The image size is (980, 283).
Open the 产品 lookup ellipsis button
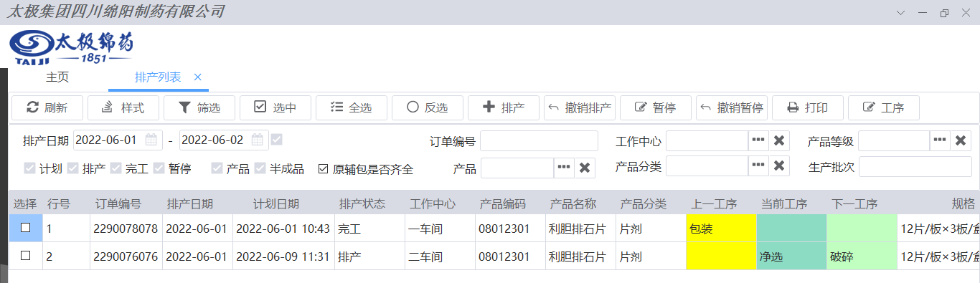pos(565,167)
